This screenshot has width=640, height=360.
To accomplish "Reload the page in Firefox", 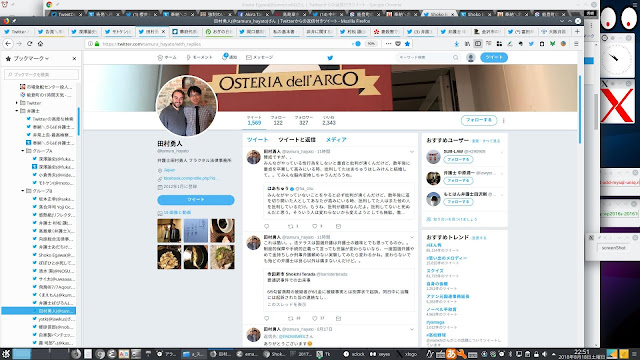I will coord(29,43).
